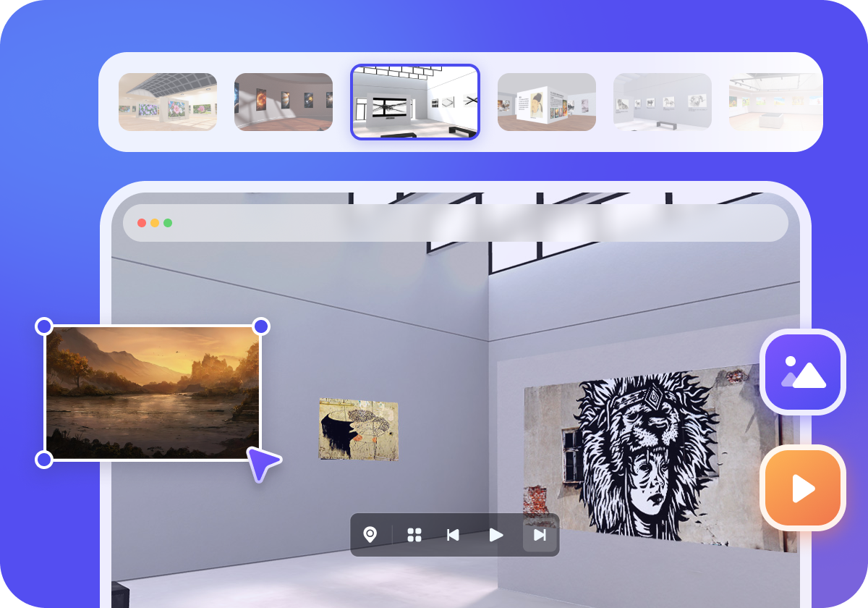Click the top-left resize handle of landscape image
868x608 pixels.
click(x=44, y=326)
